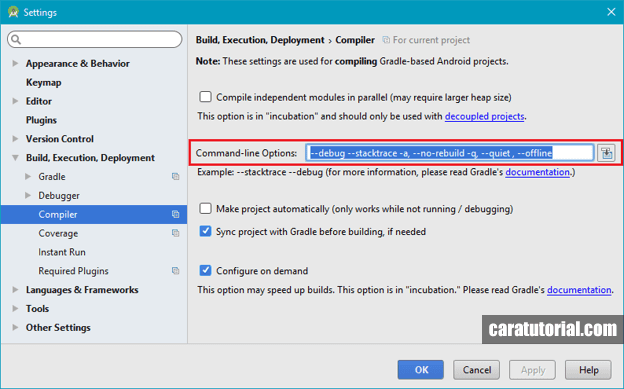
Task: Click the project-level icon beside Coverage
Action: (176, 233)
